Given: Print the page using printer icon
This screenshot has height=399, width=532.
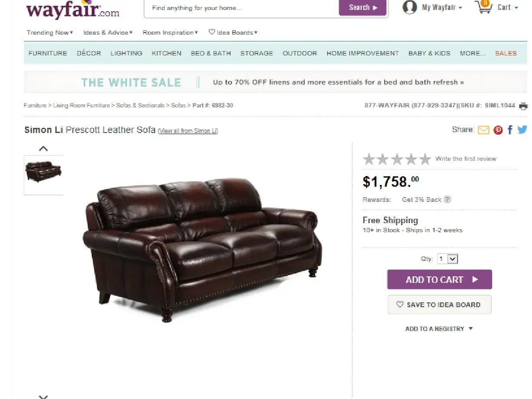Looking at the screenshot, I should (x=524, y=106).
